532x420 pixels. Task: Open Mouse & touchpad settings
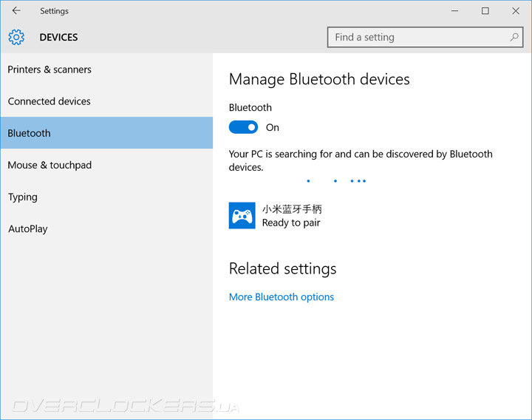pos(50,165)
